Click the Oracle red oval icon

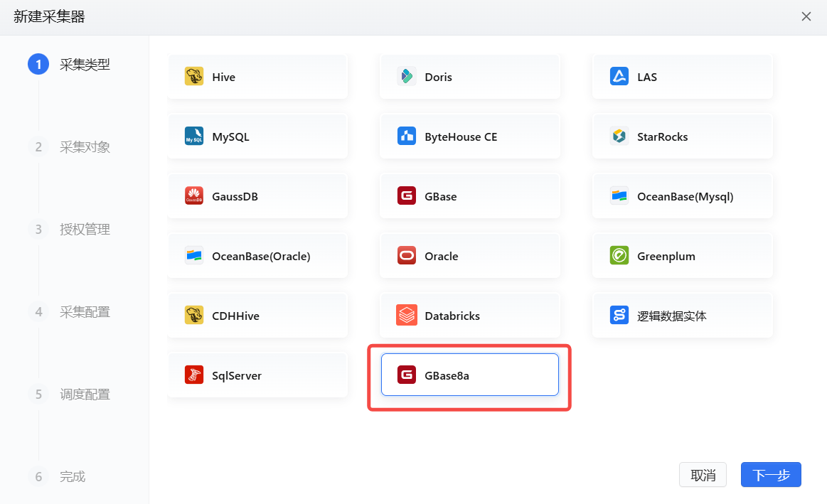(x=407, y=256)
